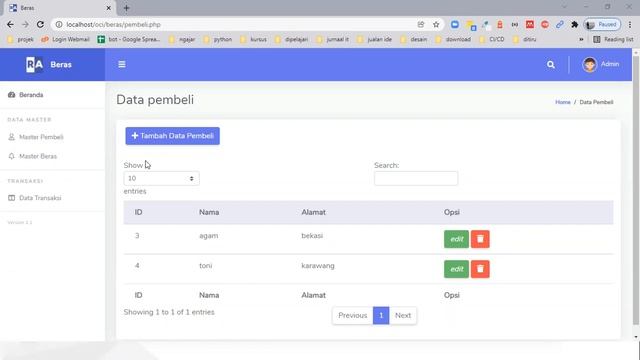Show more bookmarks chevron
The width and height of the screenshot is (640, 360).
click(x=581, y=39)
